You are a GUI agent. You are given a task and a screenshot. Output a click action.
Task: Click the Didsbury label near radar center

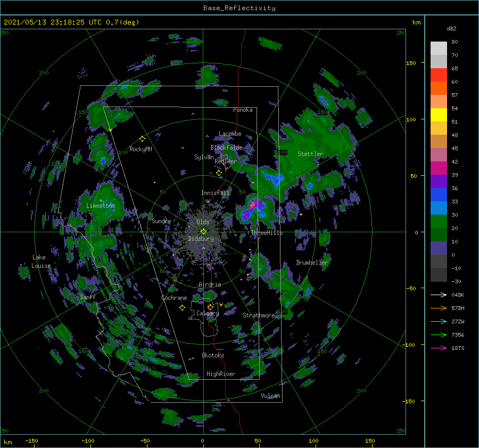(x=201, y=239)
